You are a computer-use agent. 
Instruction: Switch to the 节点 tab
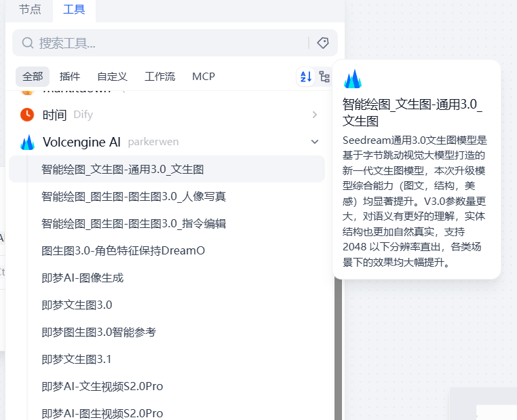[30, 9]
